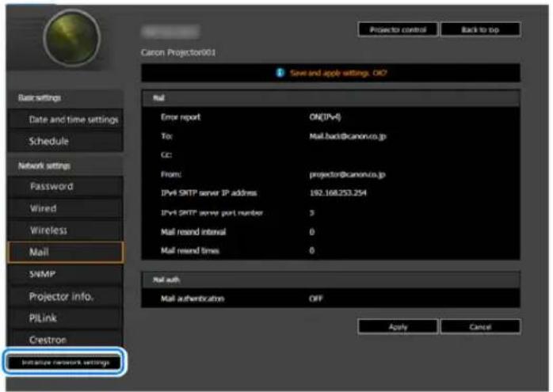Click SMTP server IP 192.168.253.254
553x392 pixels.
tap(338, 192)
